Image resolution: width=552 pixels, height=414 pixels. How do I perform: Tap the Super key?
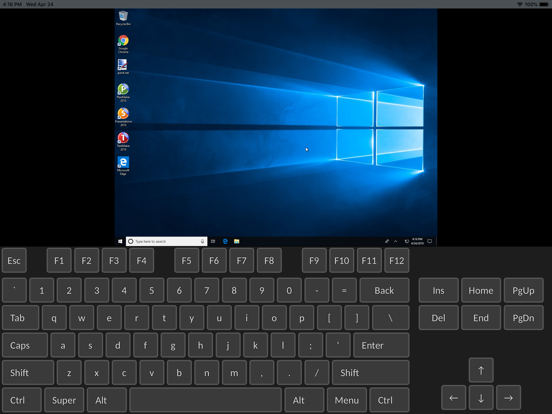64,400
